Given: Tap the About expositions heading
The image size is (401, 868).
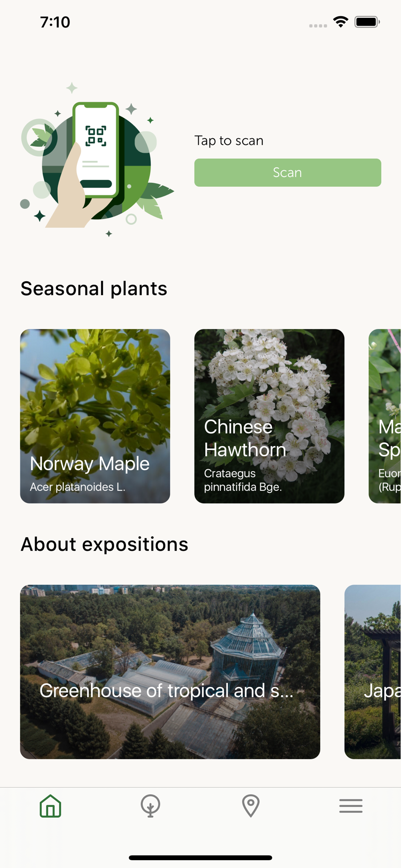Looking at the screenshot, I should click(105, 544).
